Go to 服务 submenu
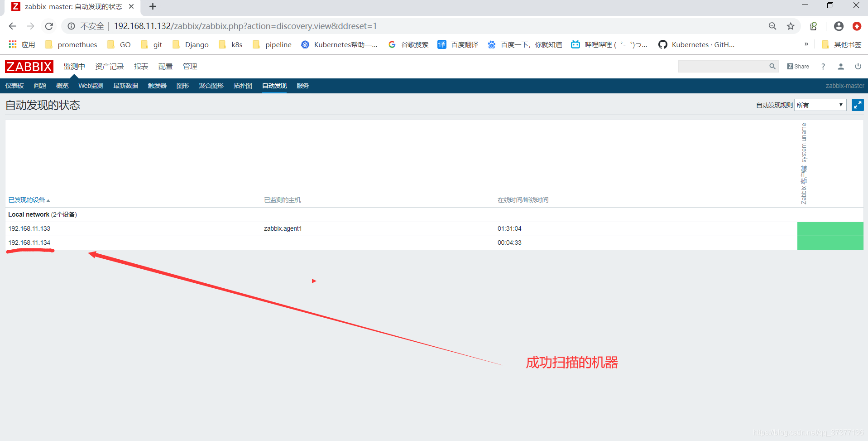 (x=302, y=86)
